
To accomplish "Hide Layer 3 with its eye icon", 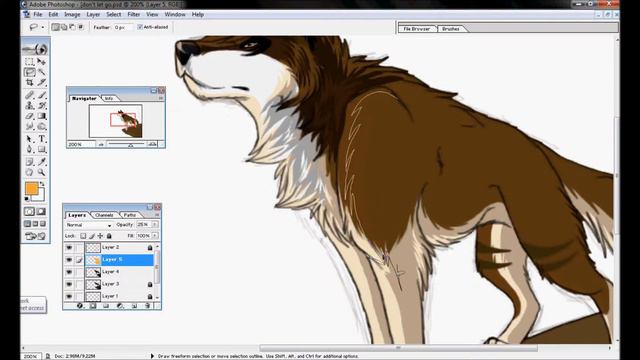I will (69, 284).
